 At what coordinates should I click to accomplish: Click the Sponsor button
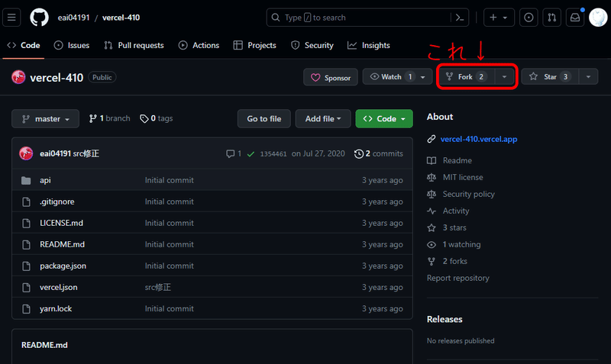[331, 78]
